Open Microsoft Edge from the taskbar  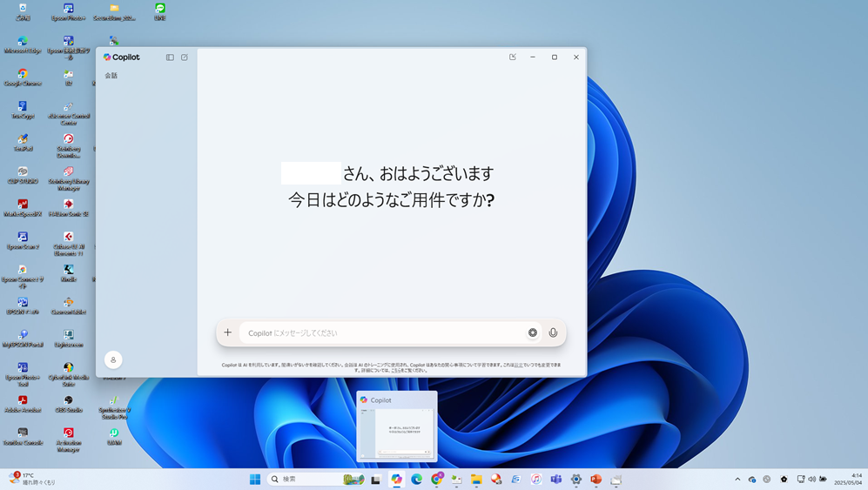tap(417, 480)
